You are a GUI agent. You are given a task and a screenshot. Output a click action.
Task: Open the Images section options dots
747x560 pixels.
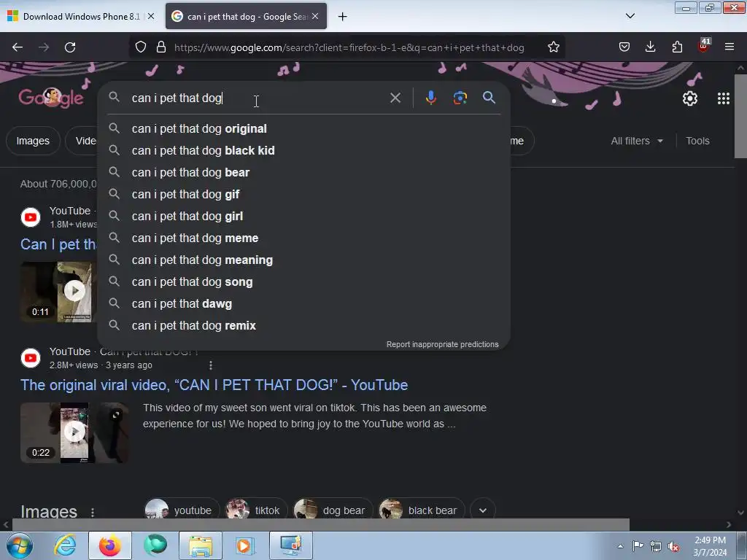[x=93, y=513]
